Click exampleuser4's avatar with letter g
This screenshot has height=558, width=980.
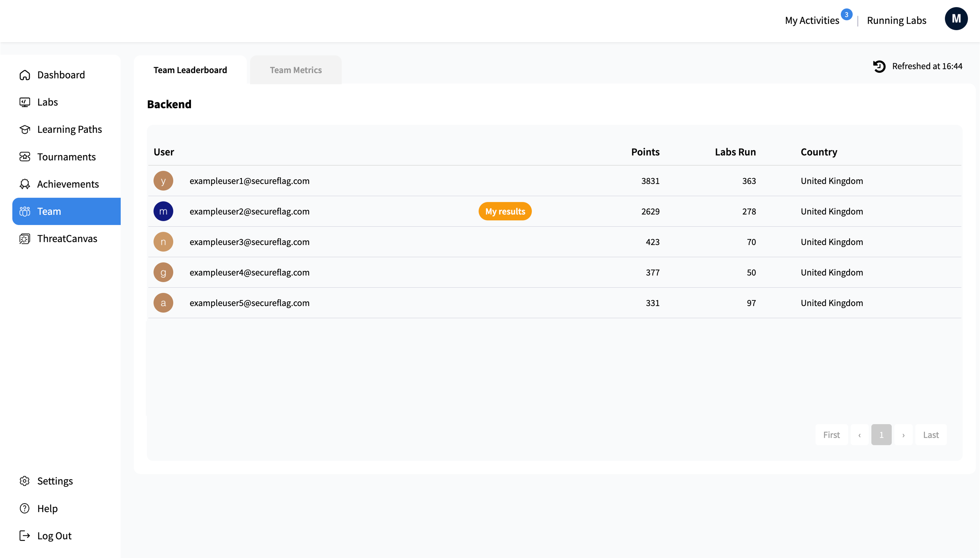[x=163, y=273]
